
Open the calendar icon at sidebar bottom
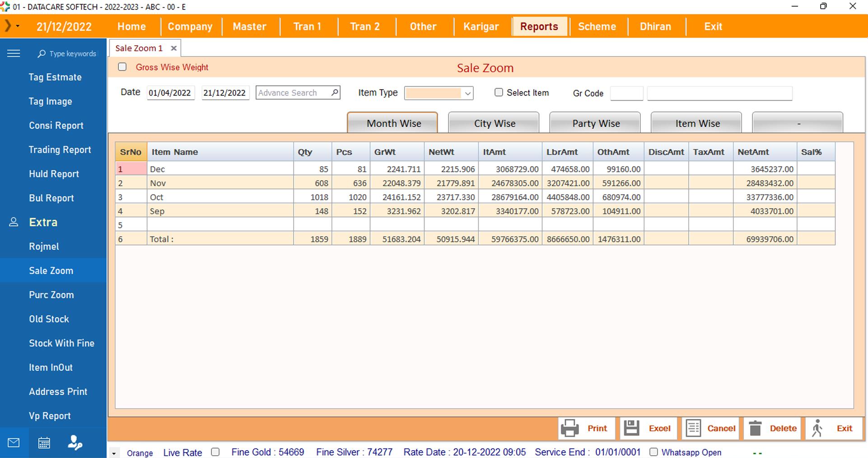point(44,443)
